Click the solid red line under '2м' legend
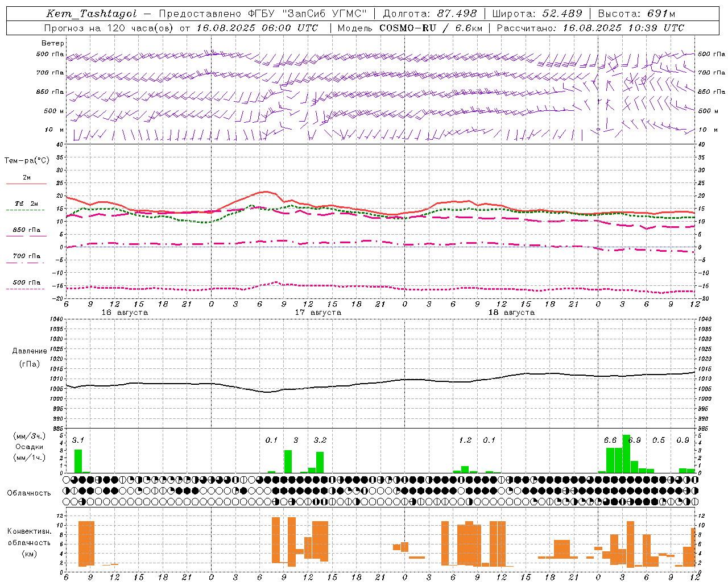The image size is (728, 582). (26, 184)
